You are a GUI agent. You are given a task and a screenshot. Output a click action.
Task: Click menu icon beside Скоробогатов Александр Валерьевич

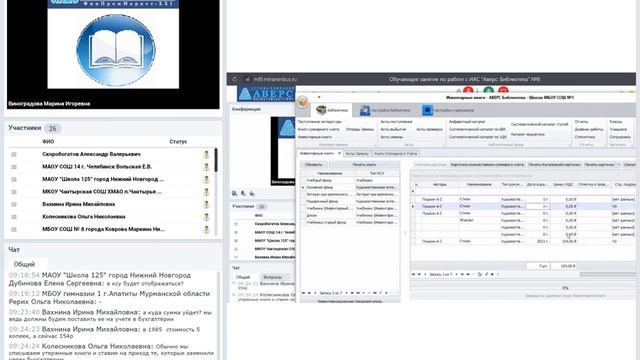tap(14, 154)
